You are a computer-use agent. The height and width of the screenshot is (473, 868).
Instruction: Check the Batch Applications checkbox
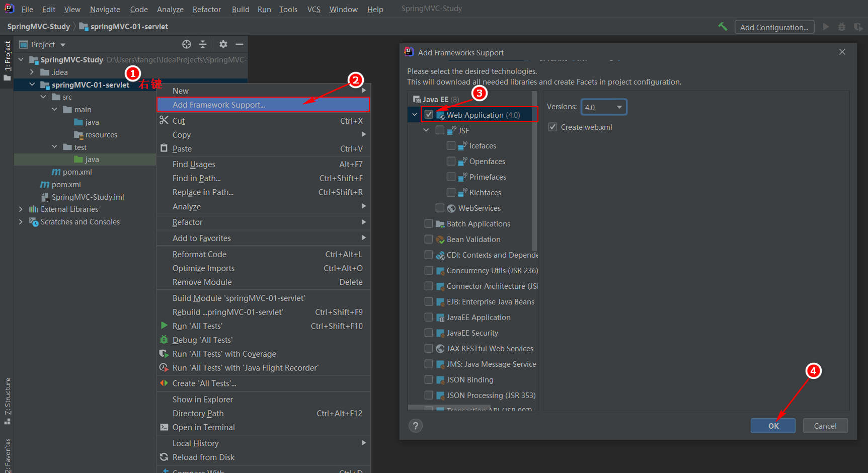click(429, 224)
